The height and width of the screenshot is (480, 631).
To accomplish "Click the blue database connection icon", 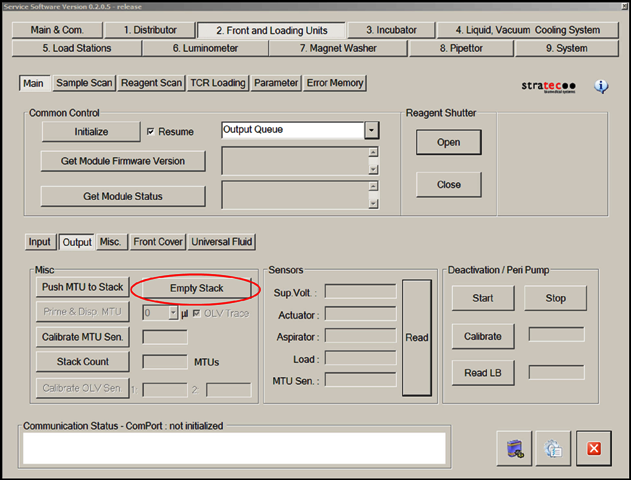I will click(513, 448).
